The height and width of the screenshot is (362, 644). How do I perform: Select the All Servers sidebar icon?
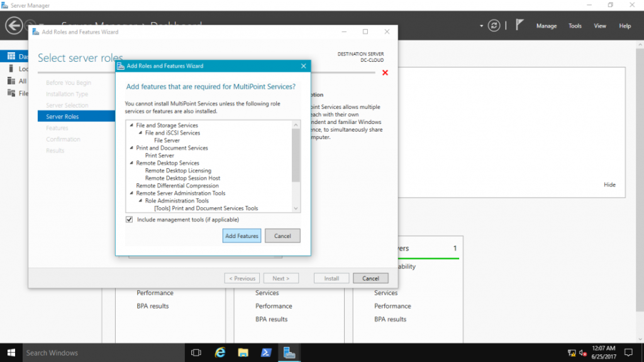tap(11, 81)
